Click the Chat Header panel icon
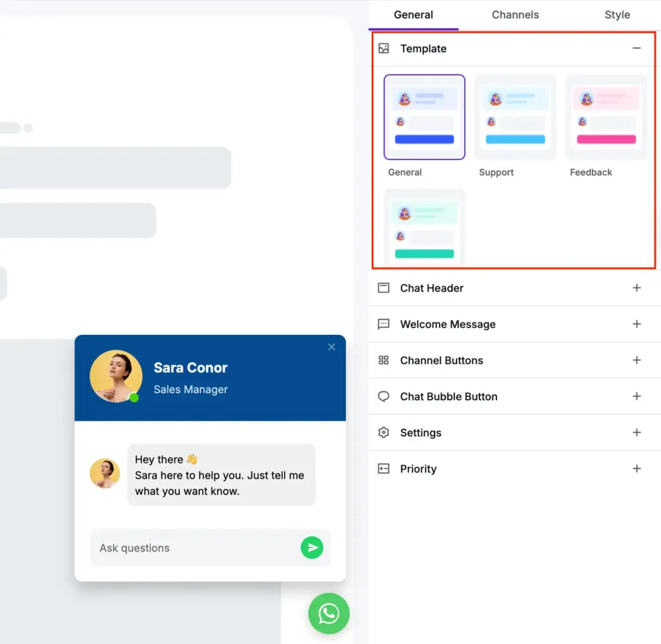The width and height of the screenshot is (661, 644). [x=384, y=288]
